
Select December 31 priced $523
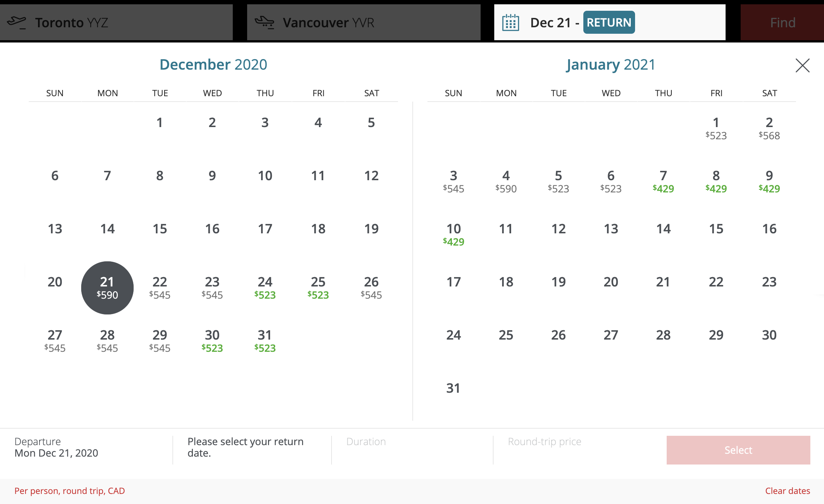click(x=265, y=341)
